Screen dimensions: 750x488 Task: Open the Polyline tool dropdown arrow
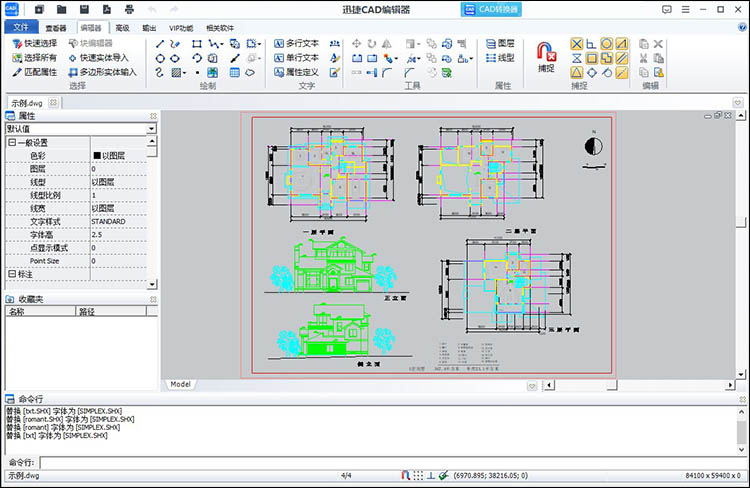222,44
